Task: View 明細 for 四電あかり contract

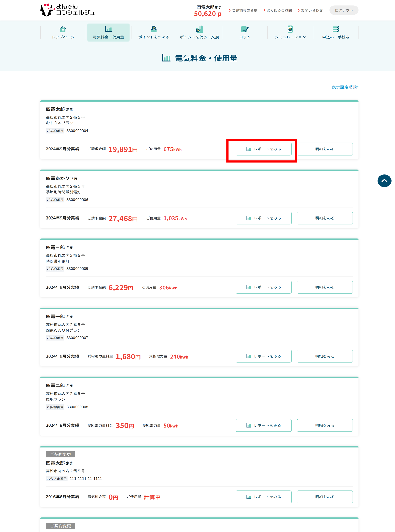Action: 324,218
